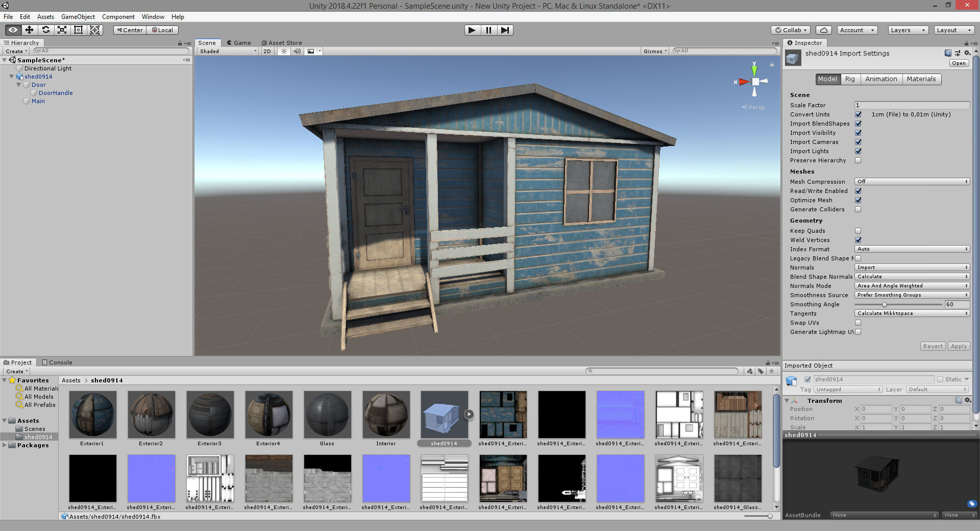Toggle Local handle rotation button

point(162,30)
